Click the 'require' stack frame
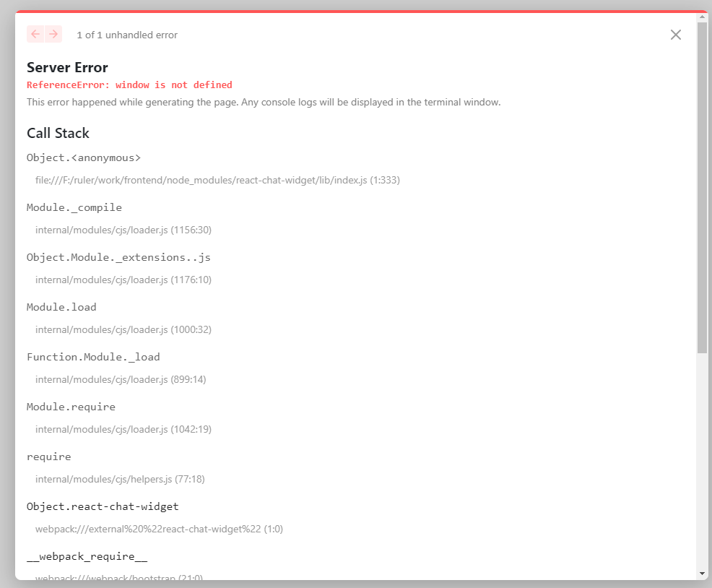 coord(48,457)
